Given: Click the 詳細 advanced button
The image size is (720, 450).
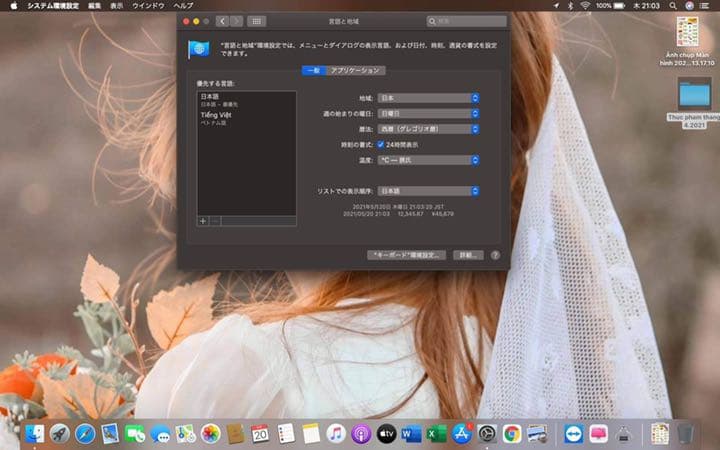Looking at the screenshot, I should click(468, 255).
